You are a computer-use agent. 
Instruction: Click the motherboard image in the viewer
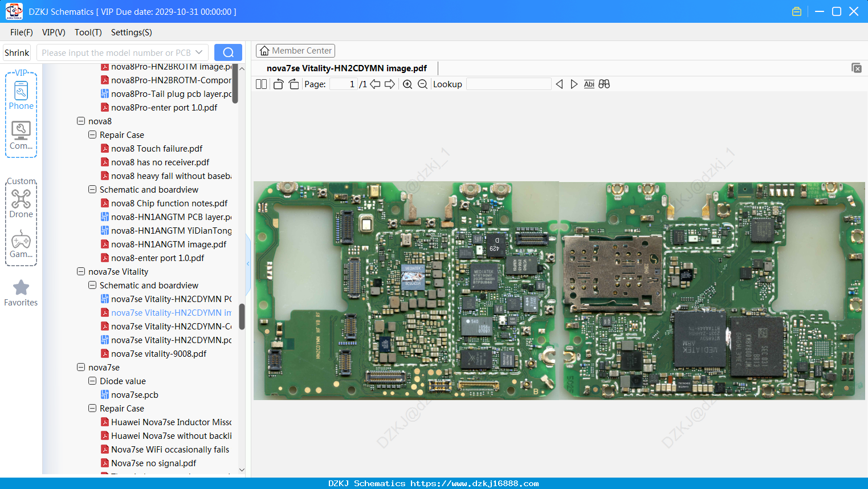[559, 291]
